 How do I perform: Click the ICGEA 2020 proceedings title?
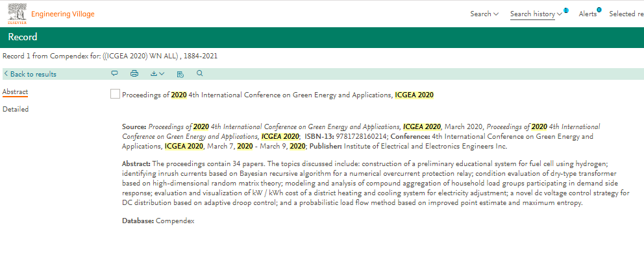point(278,95)
